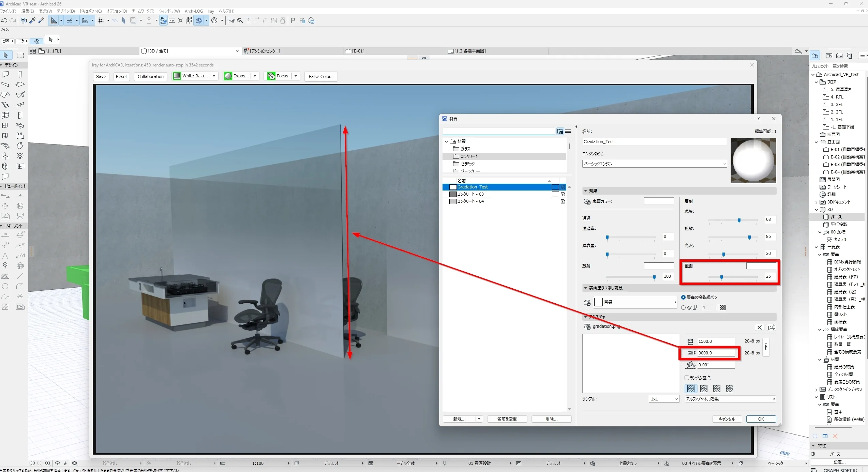The image size is (868, 472).
Task: Open the アルファチャネル効果 dropdown
Action: point(730,399)
